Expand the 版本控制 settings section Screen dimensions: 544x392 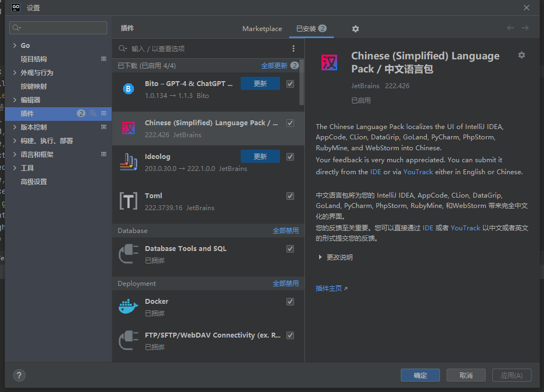pyautogui.click(x=14, y=127)
